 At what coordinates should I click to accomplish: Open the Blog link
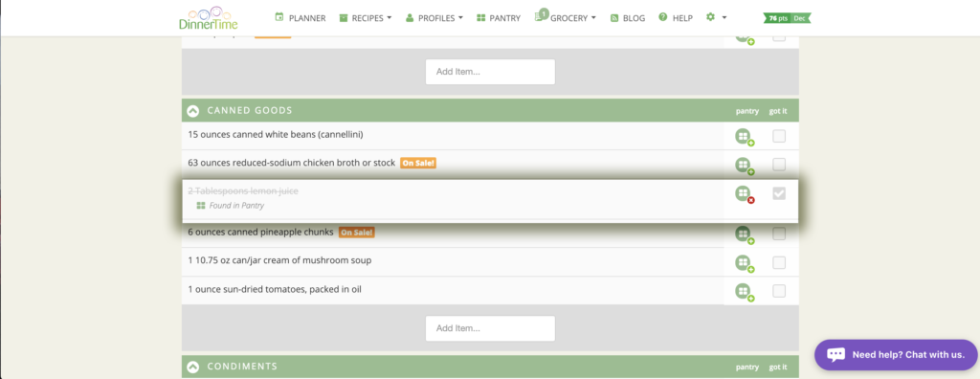pyautogui.click(x=628, y=18)
